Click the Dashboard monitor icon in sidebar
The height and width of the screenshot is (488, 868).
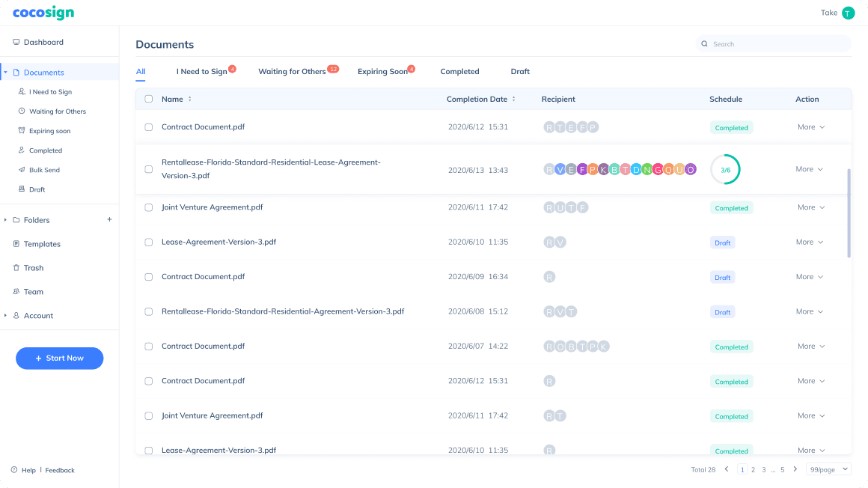[x=16, y=43]
